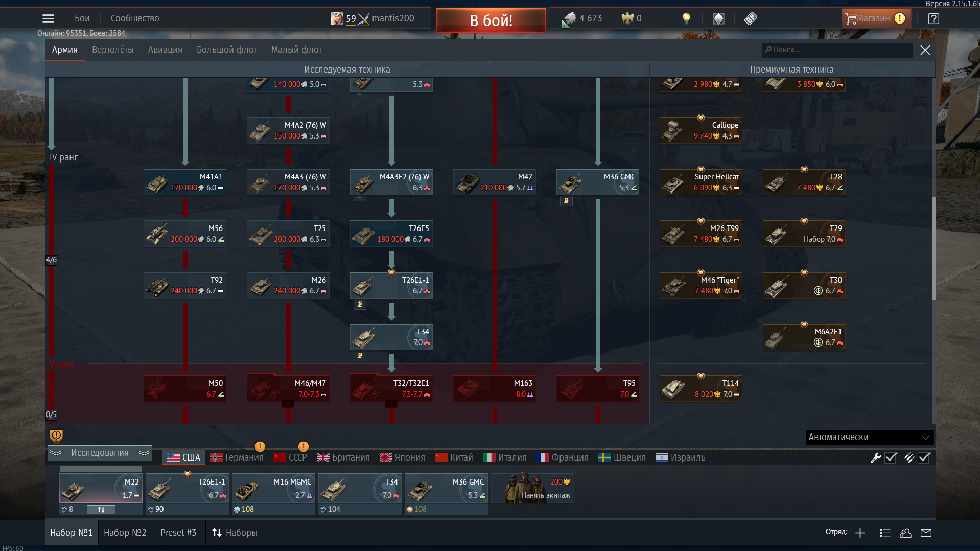Switch to the Большой флот tab
This screenshot has width=980, height=551.
click(x=227, y=50)
